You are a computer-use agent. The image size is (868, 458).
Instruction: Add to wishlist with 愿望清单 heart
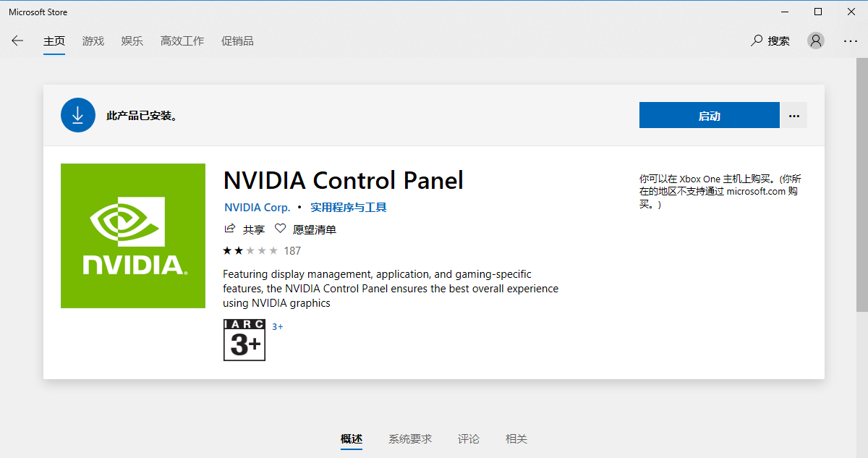coord(305,229)
